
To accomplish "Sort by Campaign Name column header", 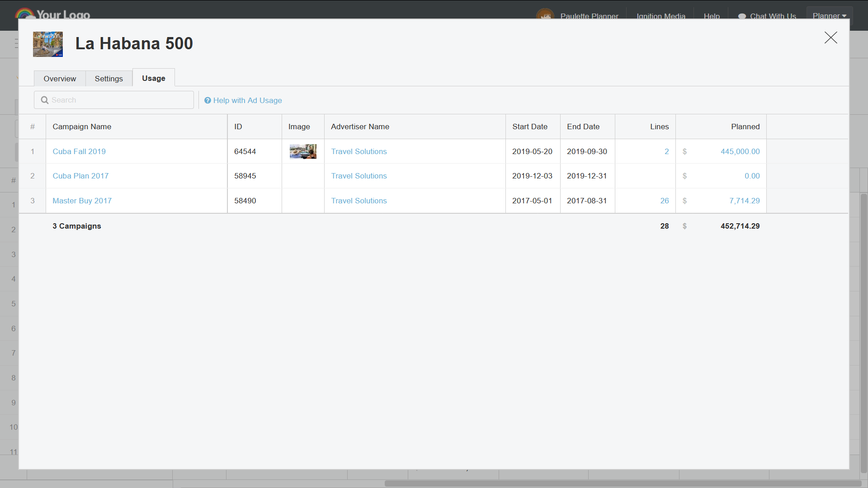I will point(82,127).
